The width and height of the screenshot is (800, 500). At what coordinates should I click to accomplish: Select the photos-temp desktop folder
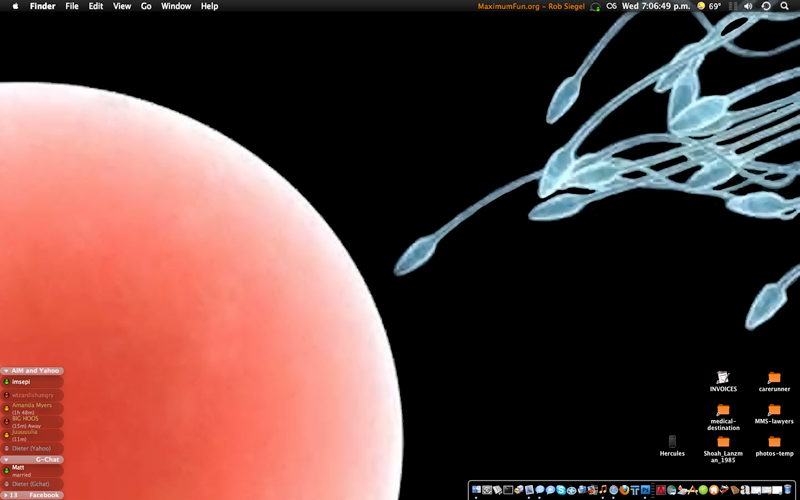pyautogui.click(x=774, y=445)
